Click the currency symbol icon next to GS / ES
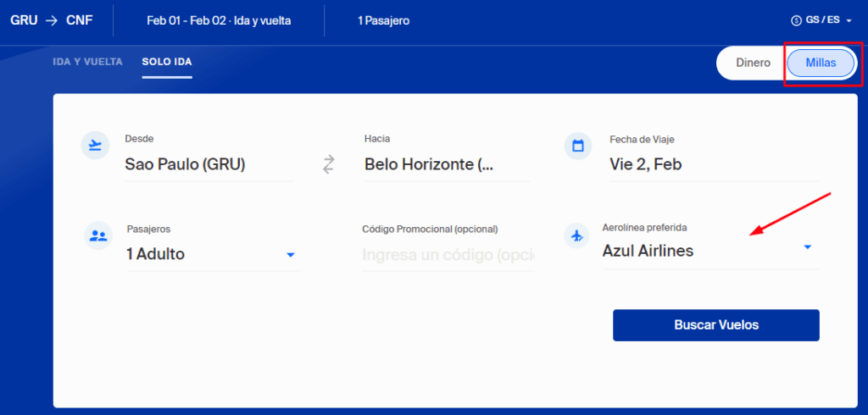 [x=795, y=20]
